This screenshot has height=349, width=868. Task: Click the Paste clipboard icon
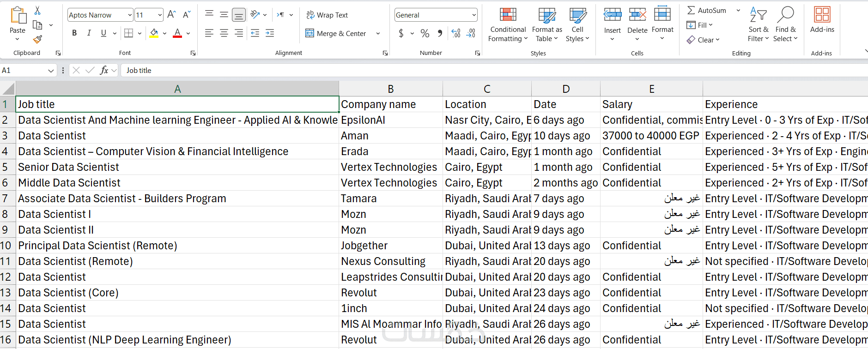(18, 16)
